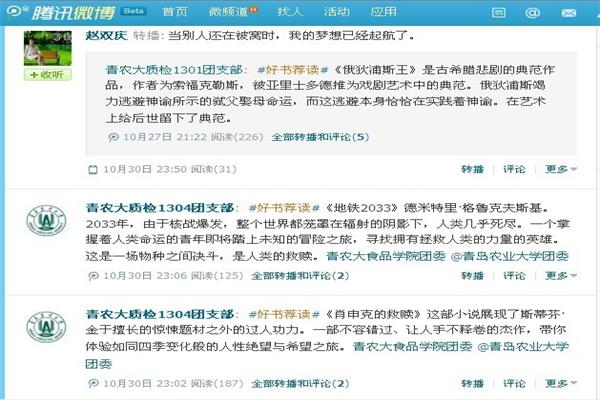Click speech bubble icon beside 10月30日 23:06

pyautogui.click(x=93, y=276)
